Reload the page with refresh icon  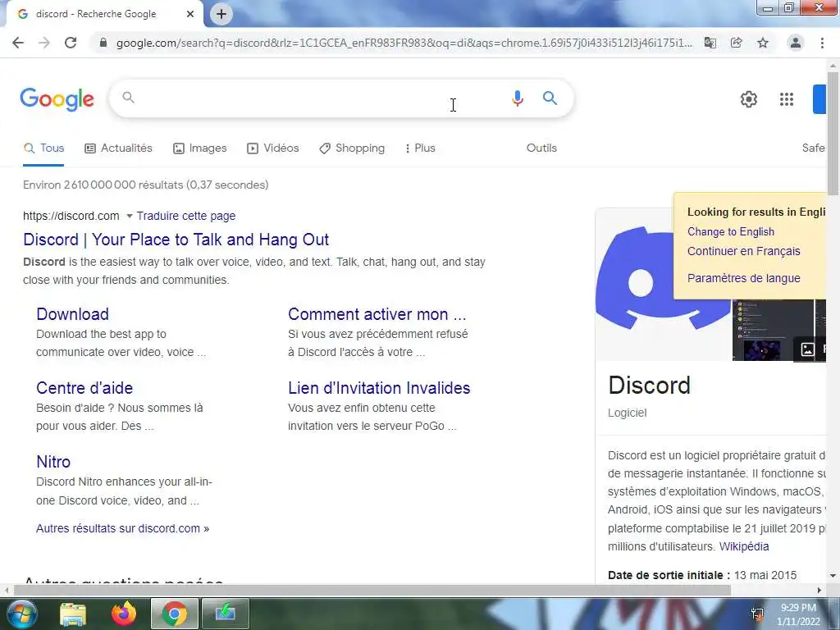click(x=71, y=43)
